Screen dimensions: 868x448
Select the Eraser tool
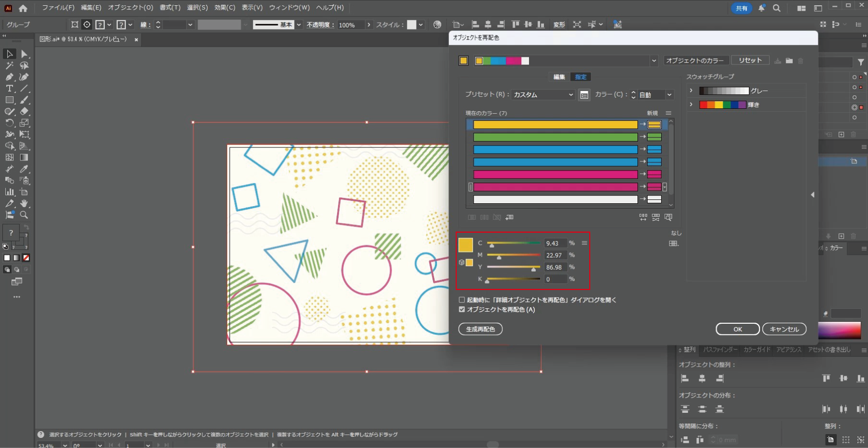coord(25,111)
